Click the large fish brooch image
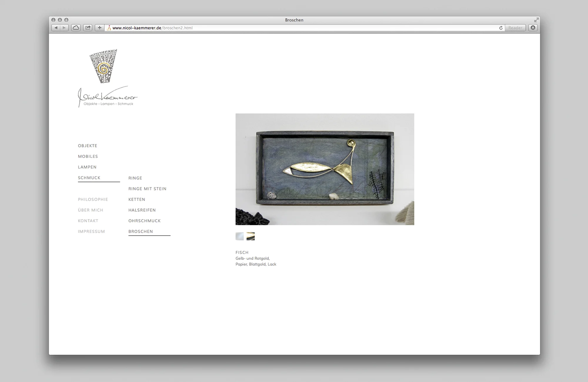Screen dimensions: 588x382 point(325,169)
